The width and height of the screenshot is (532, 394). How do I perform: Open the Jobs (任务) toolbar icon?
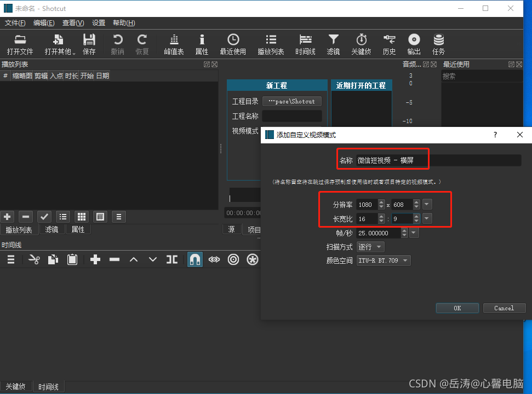[439, 44]
